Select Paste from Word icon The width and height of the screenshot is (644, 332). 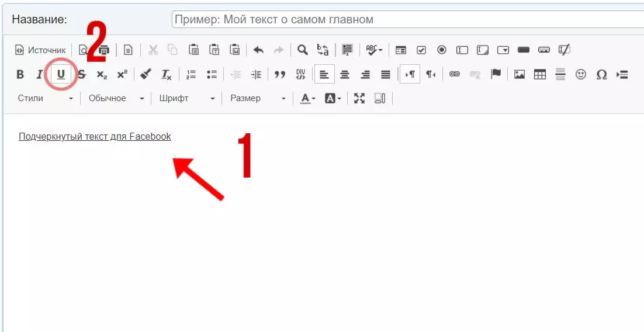click(x=234, y=50)
